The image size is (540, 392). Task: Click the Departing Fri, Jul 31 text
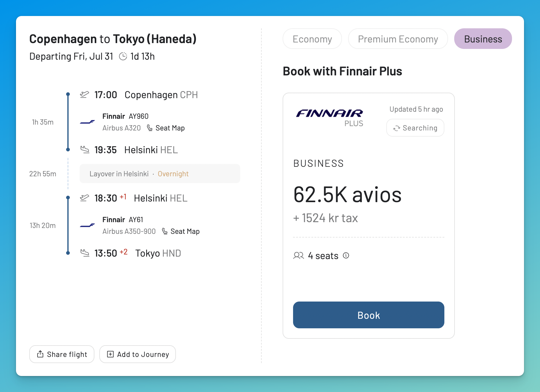pyautogui.click(x=71, y=56)
